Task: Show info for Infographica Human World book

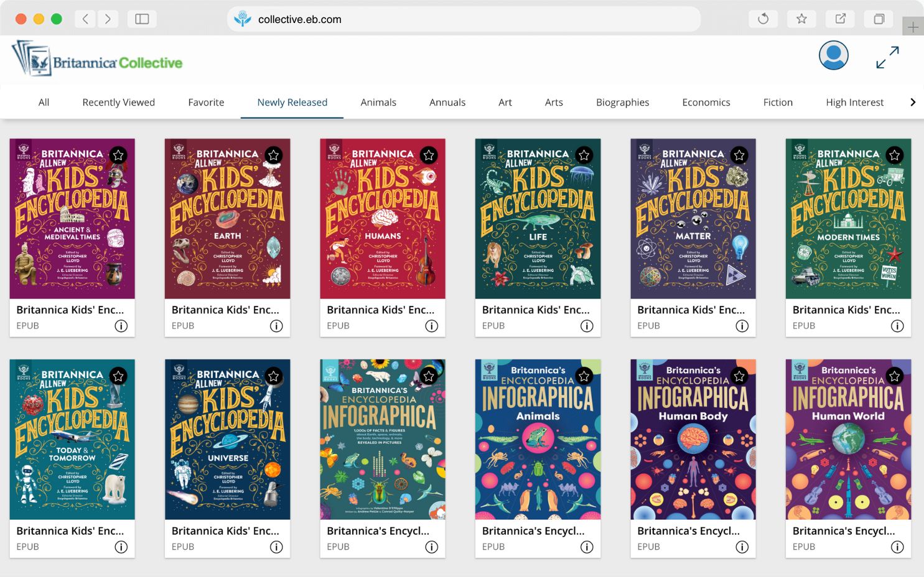Action: tap(897, 547)
